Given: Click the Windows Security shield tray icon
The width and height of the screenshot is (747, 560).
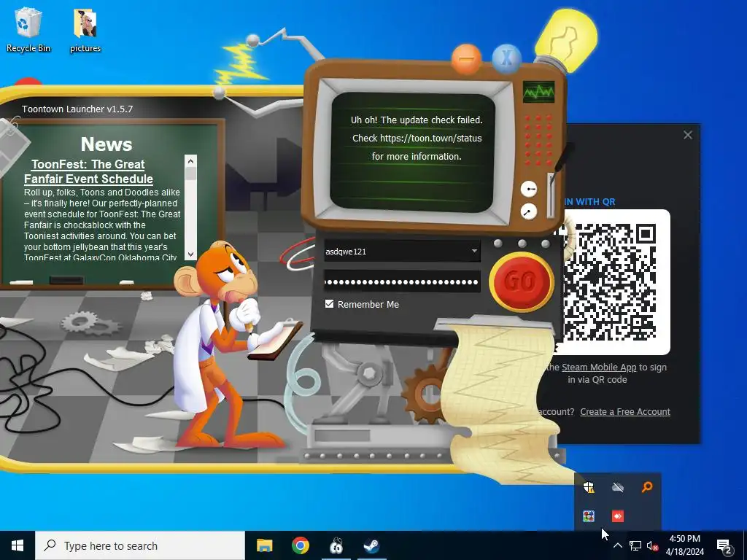Looking at the screenshot, I should (x=589, y=487).
